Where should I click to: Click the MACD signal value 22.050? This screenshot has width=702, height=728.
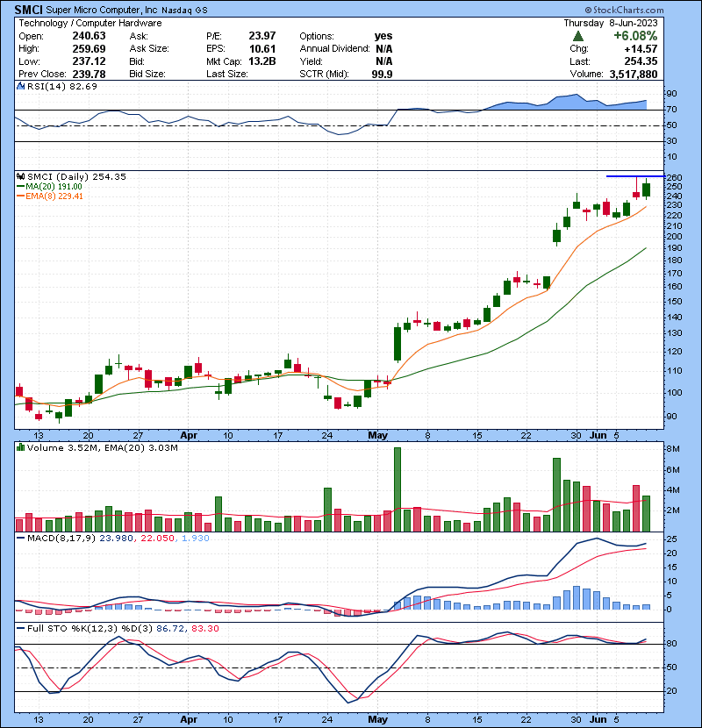[157, 539]
